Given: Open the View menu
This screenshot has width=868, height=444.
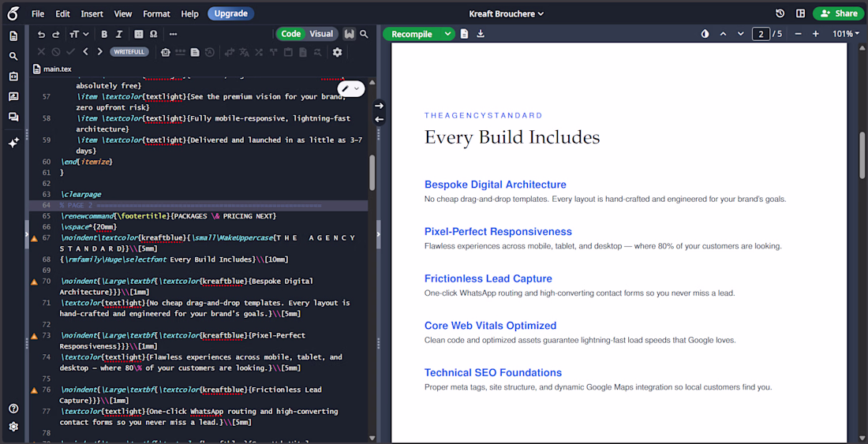Looking at the screenshot, I should pyautogui.click(x=123, y=14).
